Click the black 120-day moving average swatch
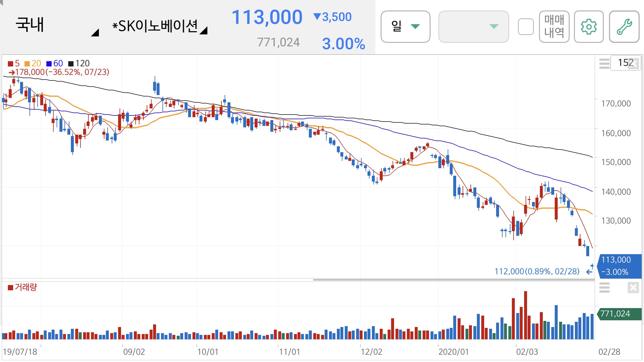This screenshot has height=362, width=644. pyautogui.click(x=71, y=64)
